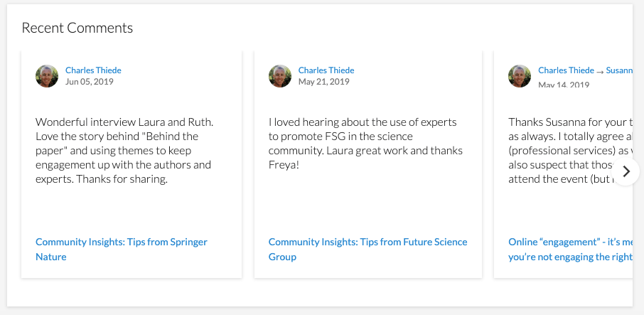Click the Recent Comments heading

coord(77,28)
